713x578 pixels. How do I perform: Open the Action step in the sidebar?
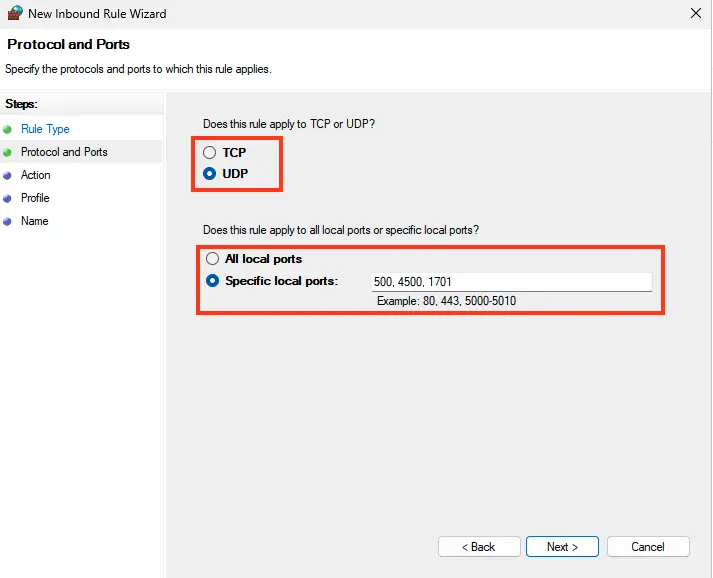pyautogui.click(x=36, y=175)
